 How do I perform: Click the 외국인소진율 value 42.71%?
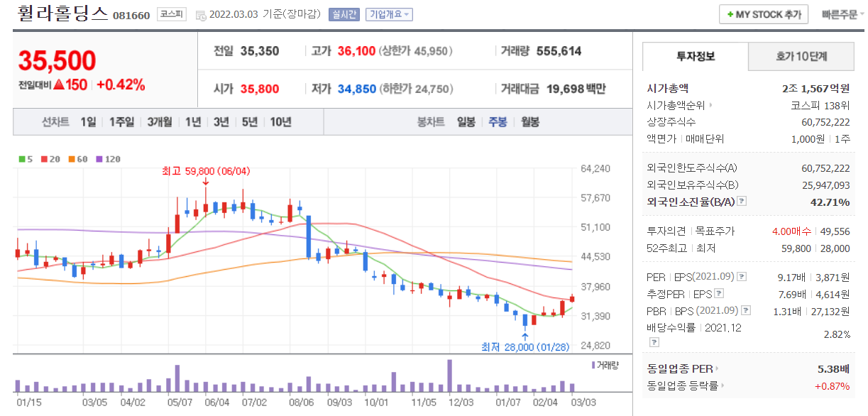[x=830, y=202]
